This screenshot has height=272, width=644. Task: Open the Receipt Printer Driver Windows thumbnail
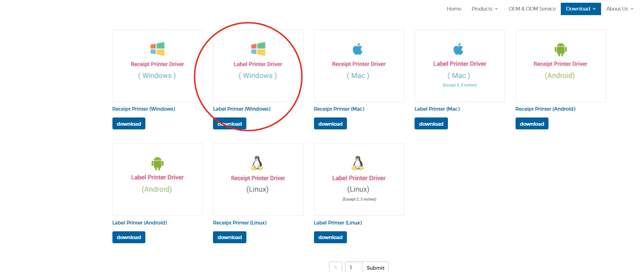(x=158, y=66)
